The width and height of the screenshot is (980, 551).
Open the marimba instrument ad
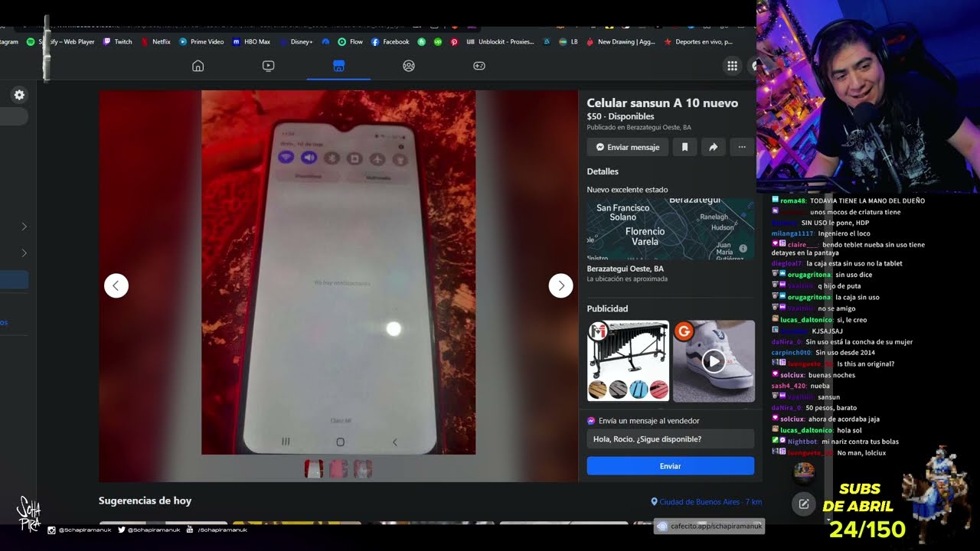628,361
